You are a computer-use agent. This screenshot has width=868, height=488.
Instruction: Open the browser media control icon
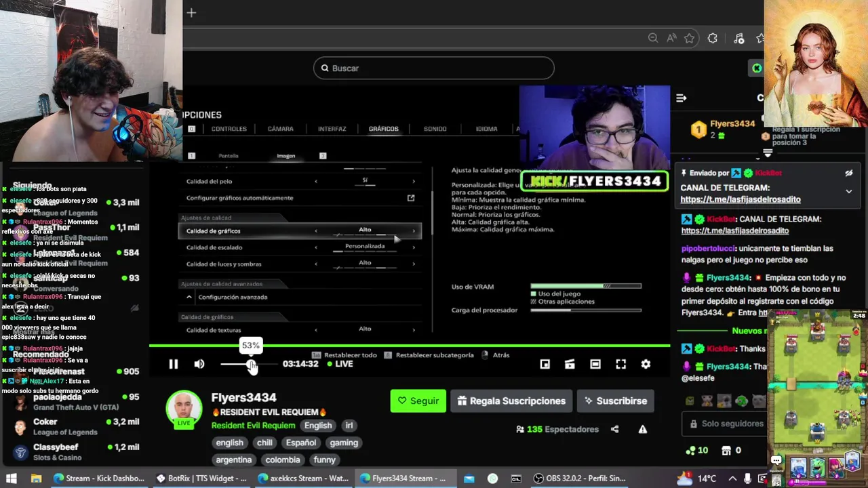[x=739, y=38]
